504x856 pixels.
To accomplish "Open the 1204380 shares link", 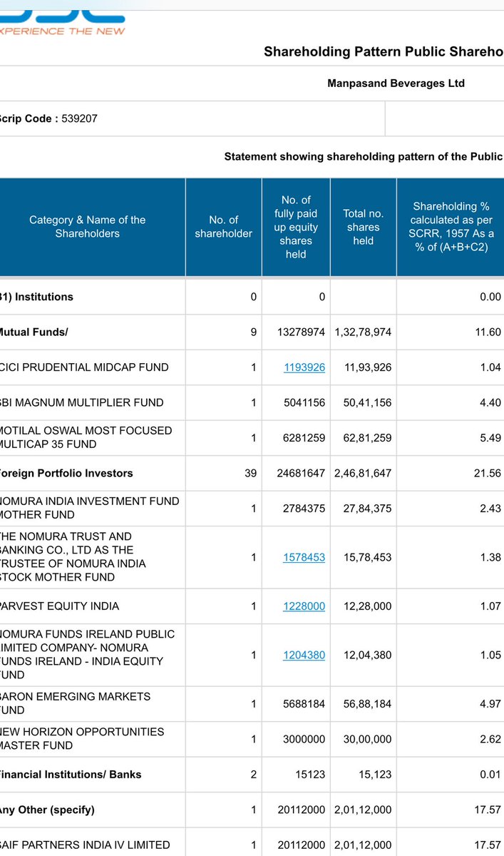I will pyautogui.click(x=304, y=655).
